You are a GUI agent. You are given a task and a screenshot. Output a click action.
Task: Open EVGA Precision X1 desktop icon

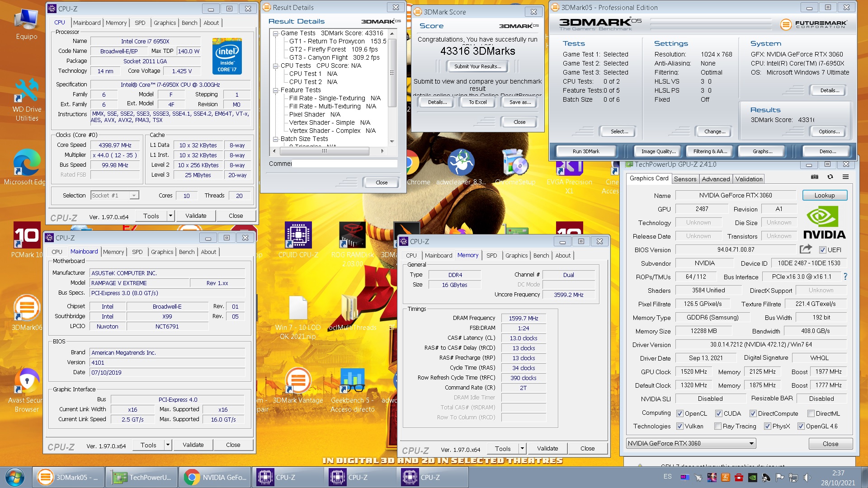point(569,178)
